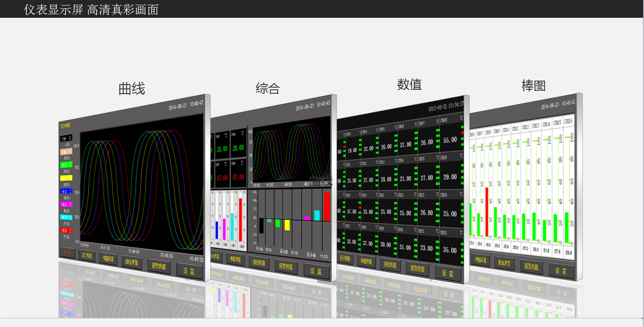Click 显示界面 button on the 曲线 screen

pos(87,256)
